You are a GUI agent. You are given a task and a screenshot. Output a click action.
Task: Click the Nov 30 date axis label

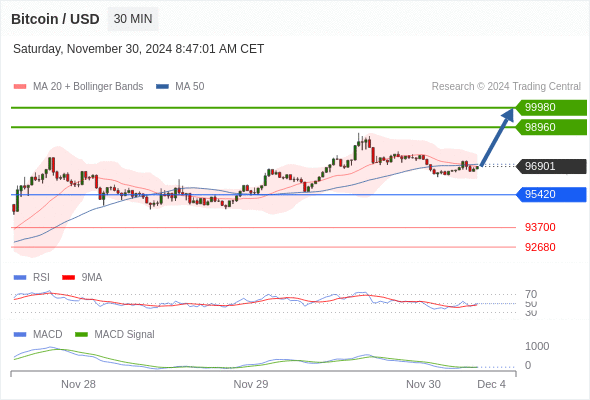point(423,384)
